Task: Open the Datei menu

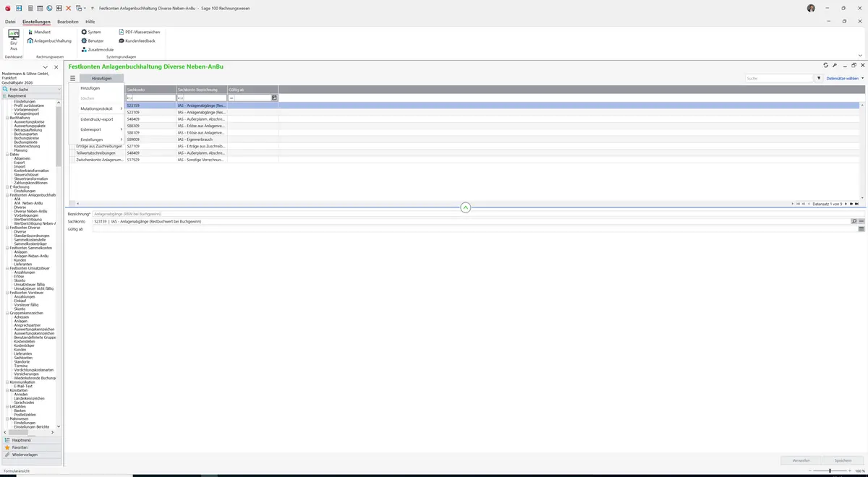Action: tap(10, 22)
